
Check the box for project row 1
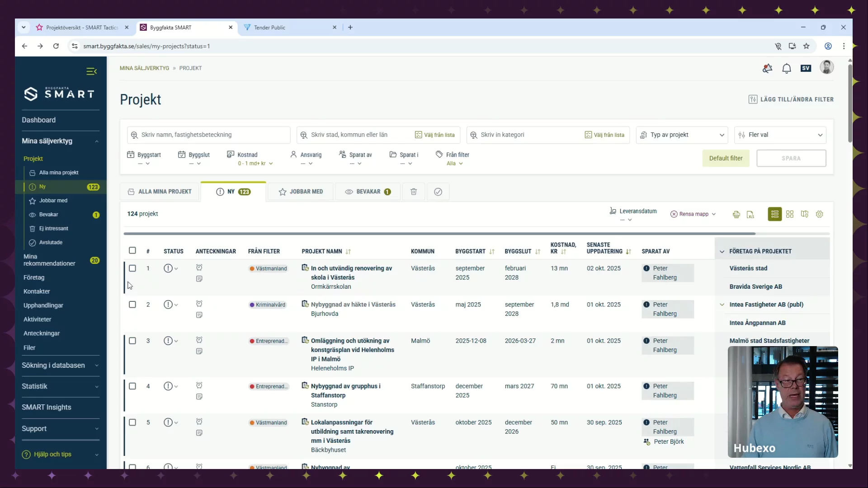tap(132, 268)
